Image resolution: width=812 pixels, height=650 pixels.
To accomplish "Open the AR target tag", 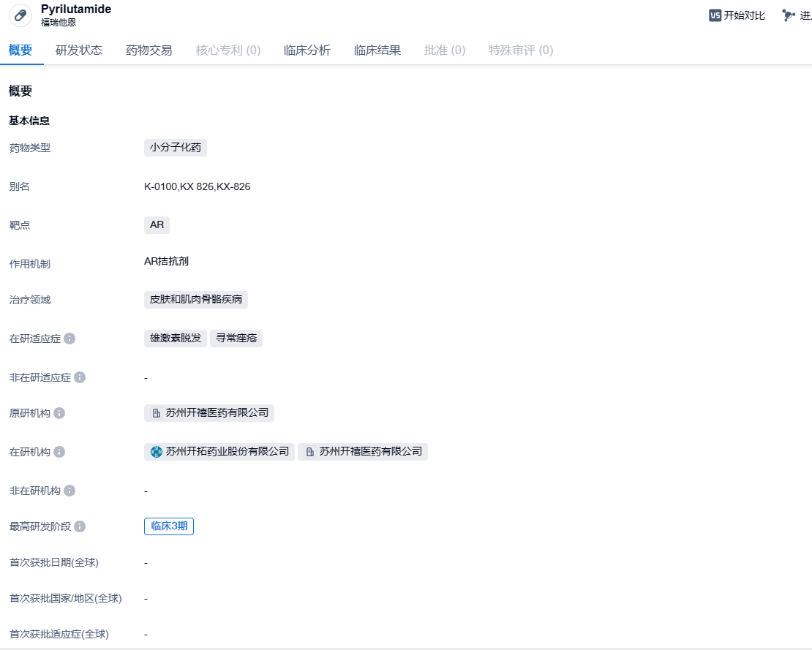I will pos(157,225).
